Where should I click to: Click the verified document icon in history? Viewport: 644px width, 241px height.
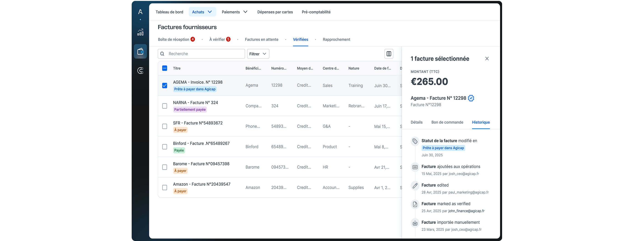point(415,204)
